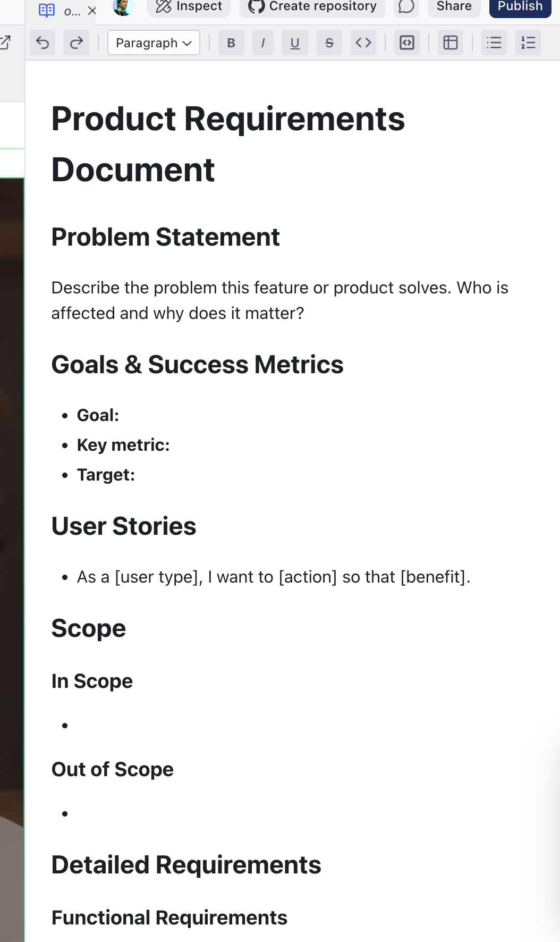Click the Problem Statement description paragraph
Screen dimensions: 560x942
pyautogui.click(x=279, y=300)
